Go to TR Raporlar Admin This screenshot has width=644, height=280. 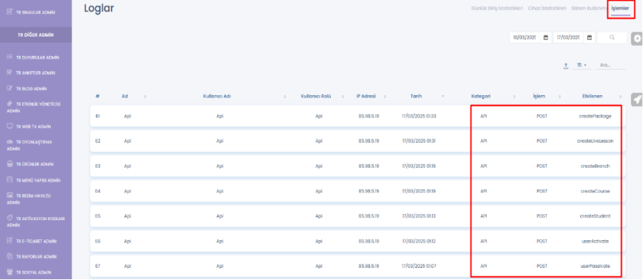[x=36, y=256]
